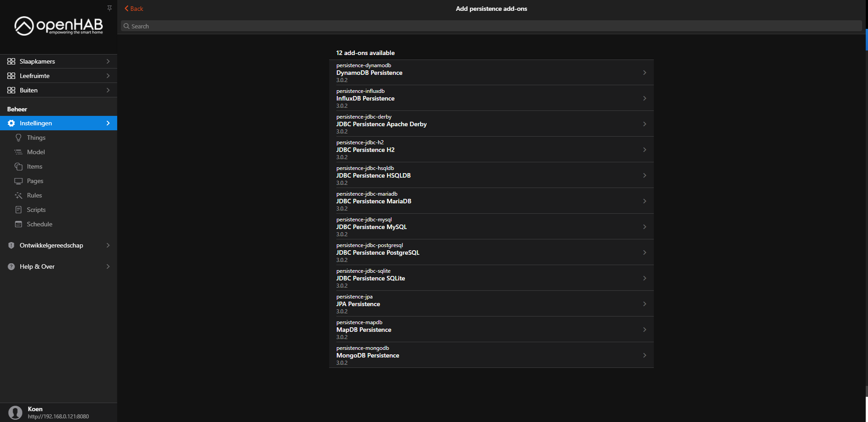
Task: Click the Ontwikkelgereedschap shield icon
Action: pos(11,245)
